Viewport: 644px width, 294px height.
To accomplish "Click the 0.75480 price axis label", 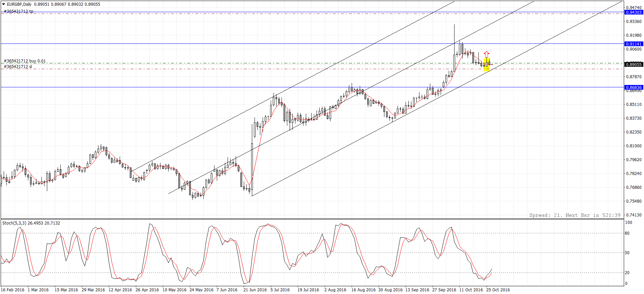I will click(634, 201).
